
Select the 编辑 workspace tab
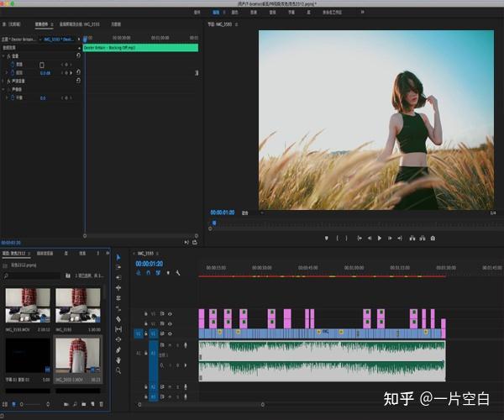pos(216,13)
